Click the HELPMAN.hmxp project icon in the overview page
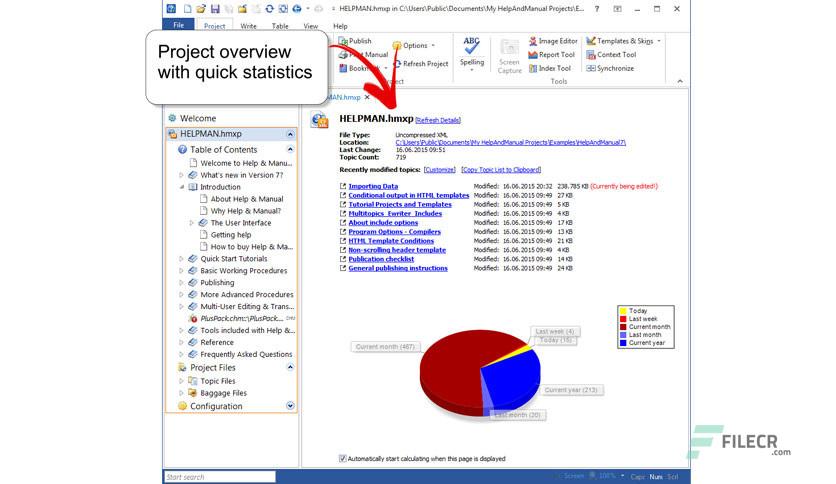836x484 pixels. click(x=319, y=120)
